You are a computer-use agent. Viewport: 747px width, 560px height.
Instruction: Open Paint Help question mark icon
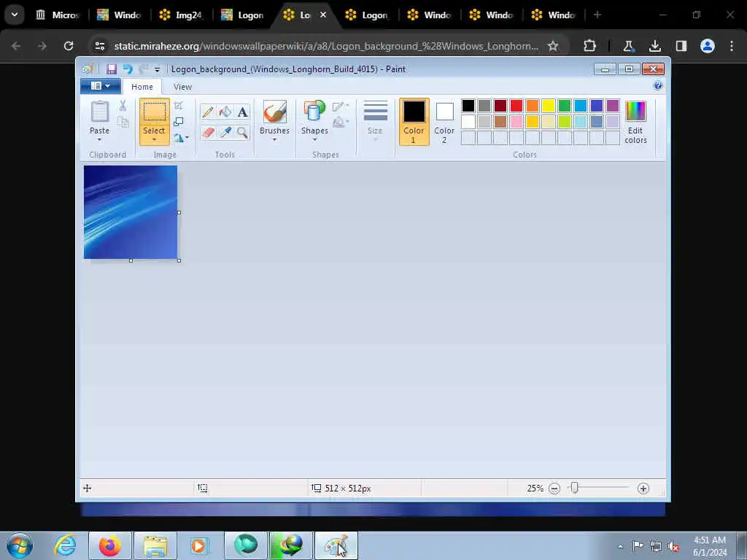[658, 86]
